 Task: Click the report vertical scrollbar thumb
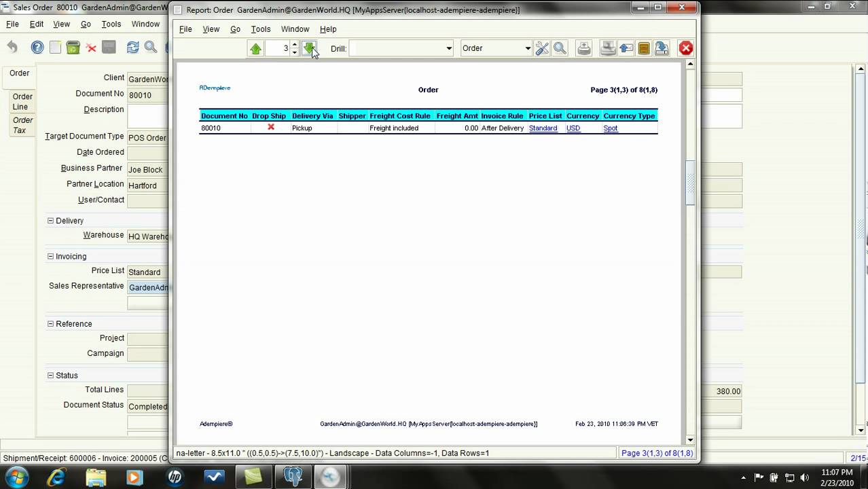point(690,183)
